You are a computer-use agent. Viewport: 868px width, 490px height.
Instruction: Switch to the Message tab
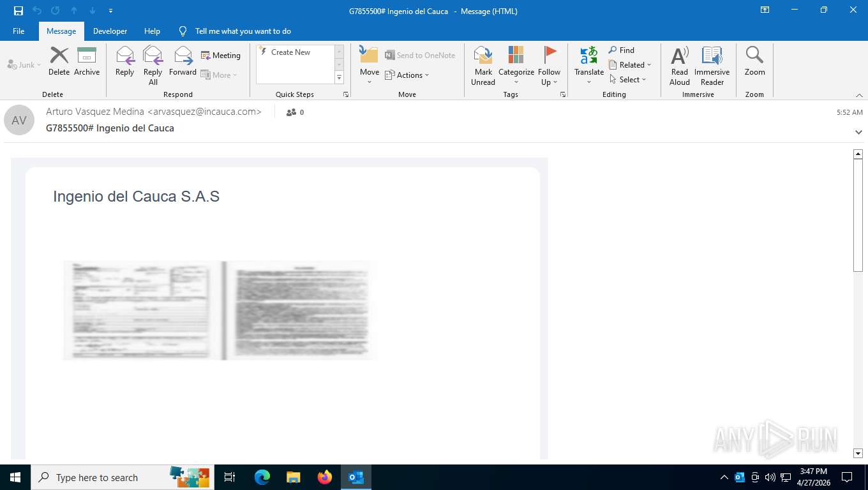click(x=61, y=31)
